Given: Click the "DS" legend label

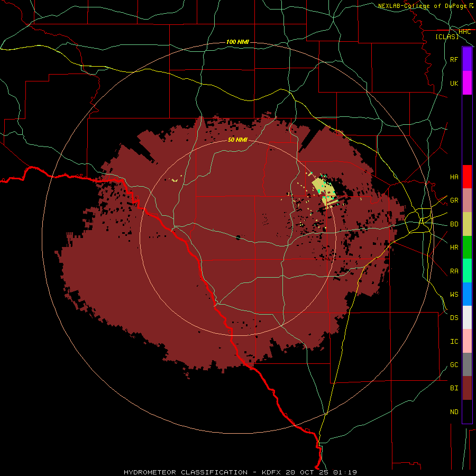Looking at the screenshot, I should click(x=454, y=317).
